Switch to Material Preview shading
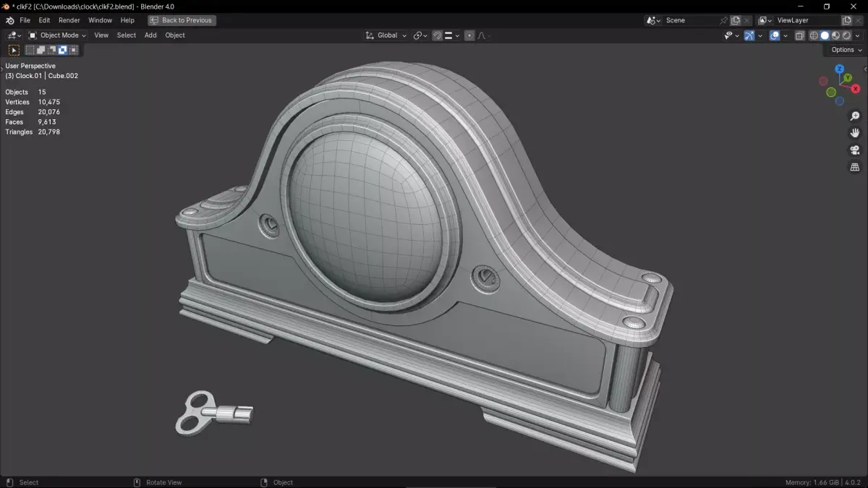This screenshot has height=488, width=868. click(835, 35)
